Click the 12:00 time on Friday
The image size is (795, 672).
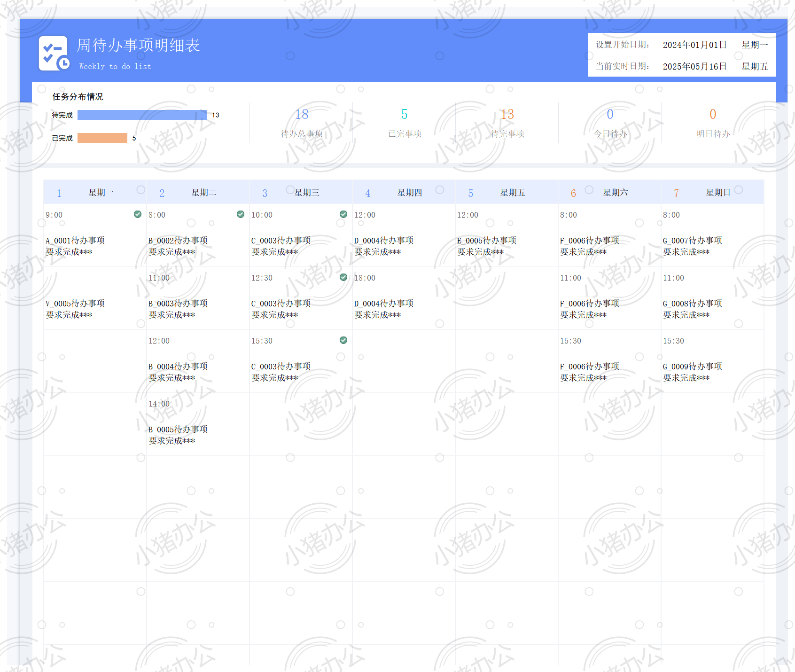(468, 215)
